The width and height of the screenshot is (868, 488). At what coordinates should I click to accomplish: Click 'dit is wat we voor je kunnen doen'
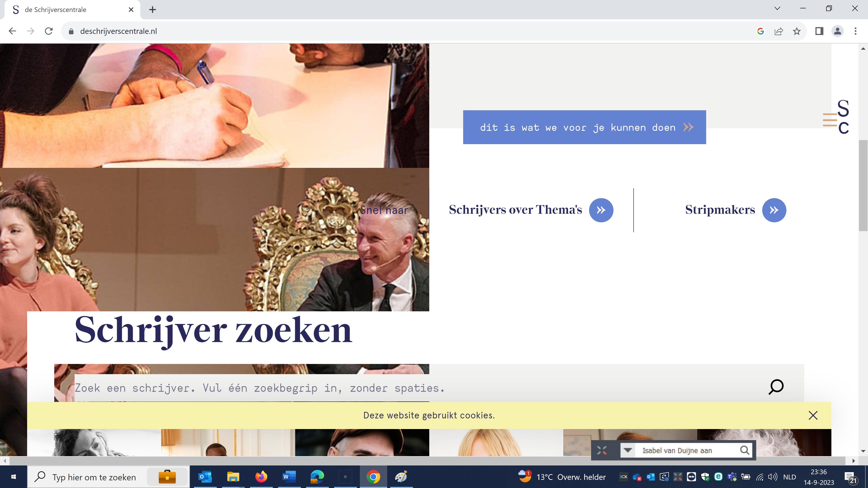(x=584, y=127)
